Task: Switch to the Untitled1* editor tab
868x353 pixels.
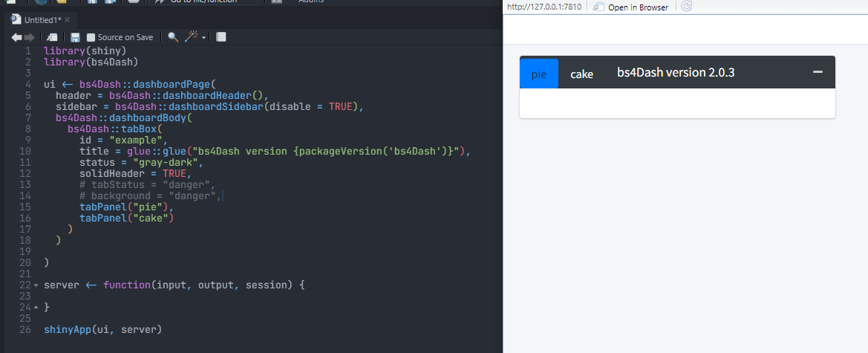Action: click(x=42, y=20)
